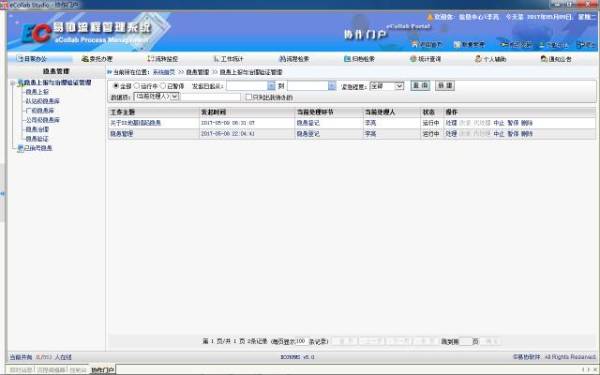This screenshot has height=375, width=600.
Task: Tick the 只列出我待办的 checkbox
Action: (249, 97)
